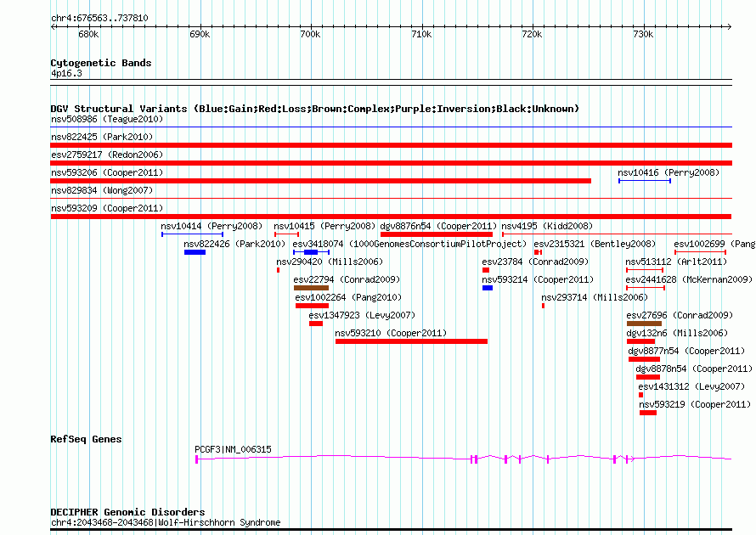Image resolution: width=756 pixels, height=535 pixels.
Task: Select the esv3418074 1000GenomesConsortiumPilotProject label
Action: click(409, 244)
